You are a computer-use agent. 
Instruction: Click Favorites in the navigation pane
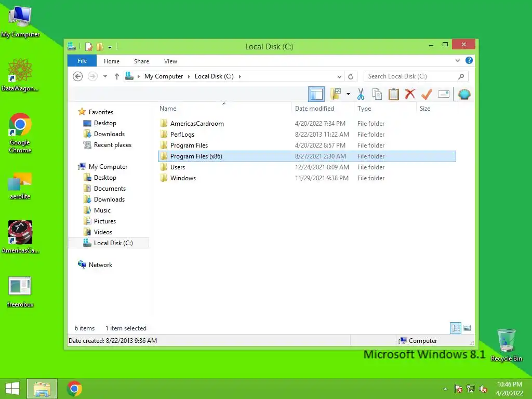pyautogui.click(x=101, y=112)
